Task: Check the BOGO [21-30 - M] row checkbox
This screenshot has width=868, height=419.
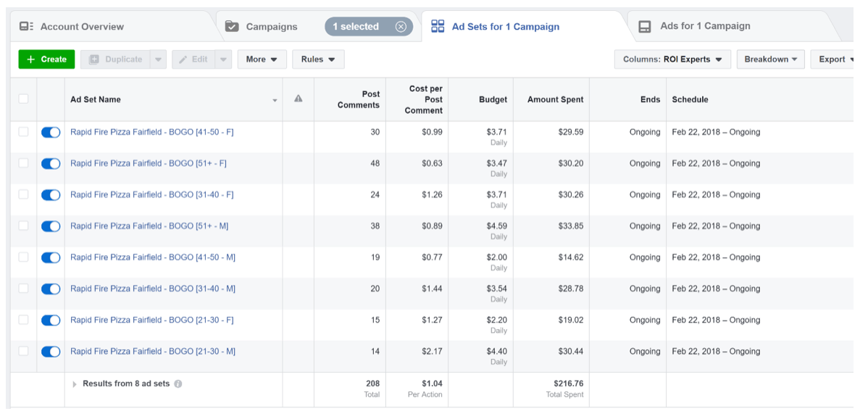Action: pyautogui.click(x=23, y=351)
